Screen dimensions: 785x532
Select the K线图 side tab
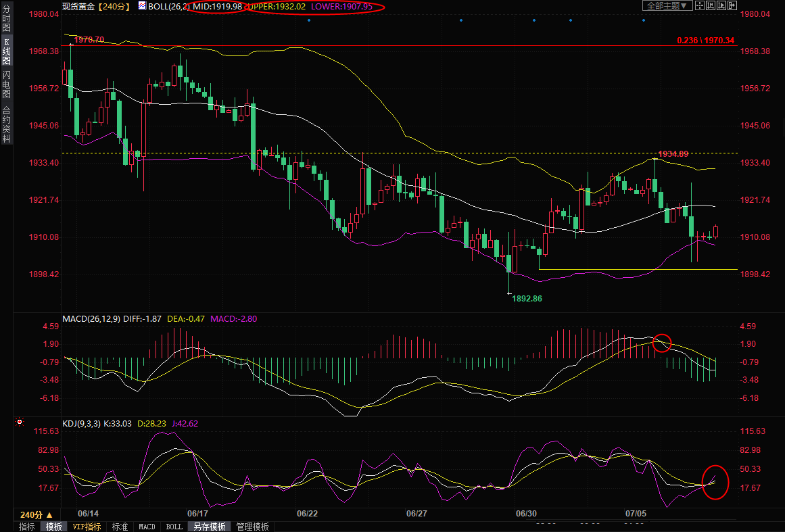[x=6, y=51]
